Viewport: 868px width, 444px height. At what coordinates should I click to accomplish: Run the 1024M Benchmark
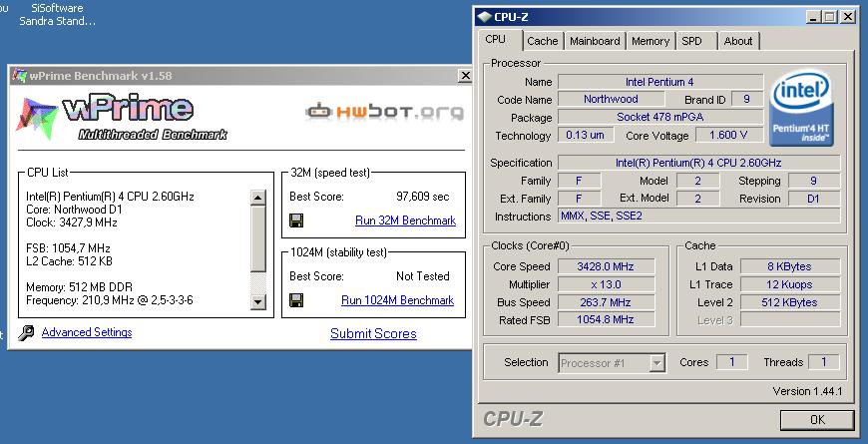coord(397,300)
